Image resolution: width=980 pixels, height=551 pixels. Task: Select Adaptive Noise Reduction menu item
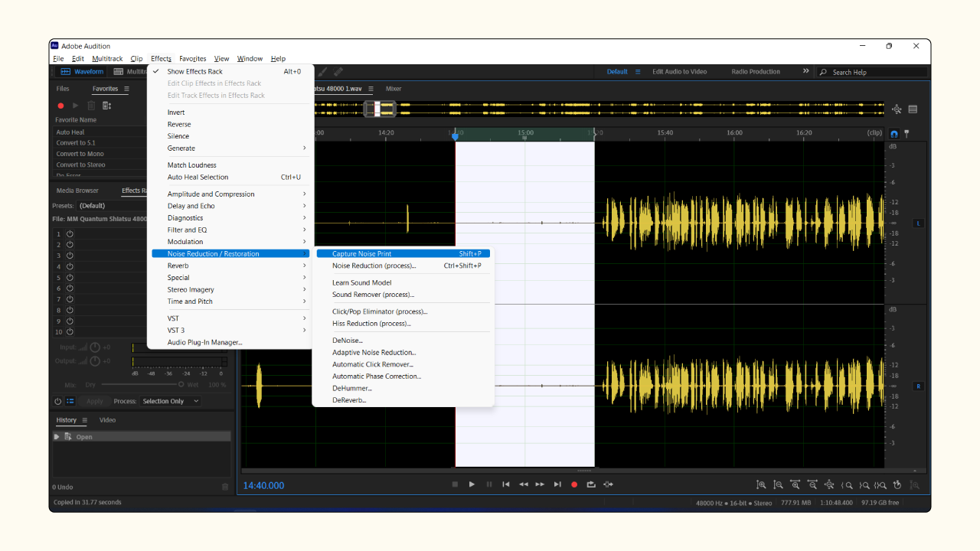click(403, 353)
